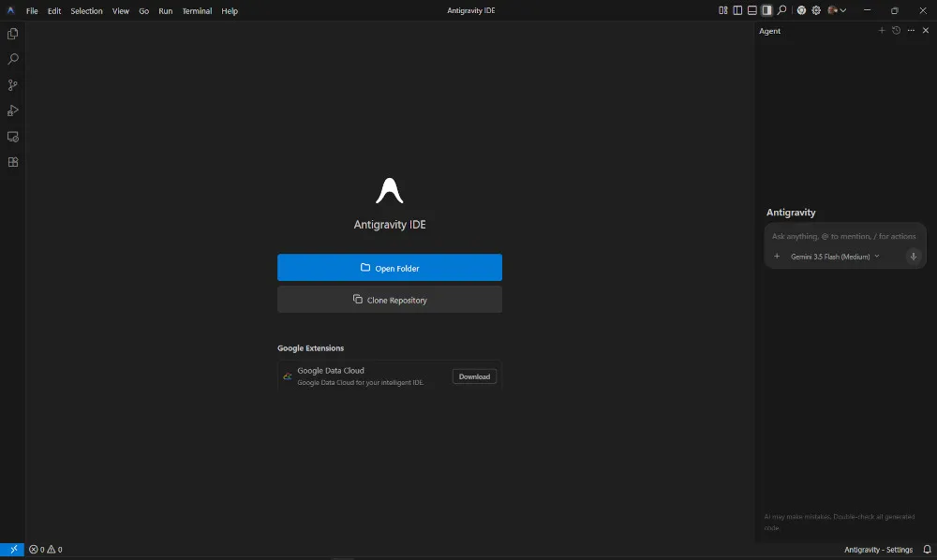Open the File menu
Image resolution: width=937 pixels, height=560 pixels.
pyautogui.click(x=32, y=10)
